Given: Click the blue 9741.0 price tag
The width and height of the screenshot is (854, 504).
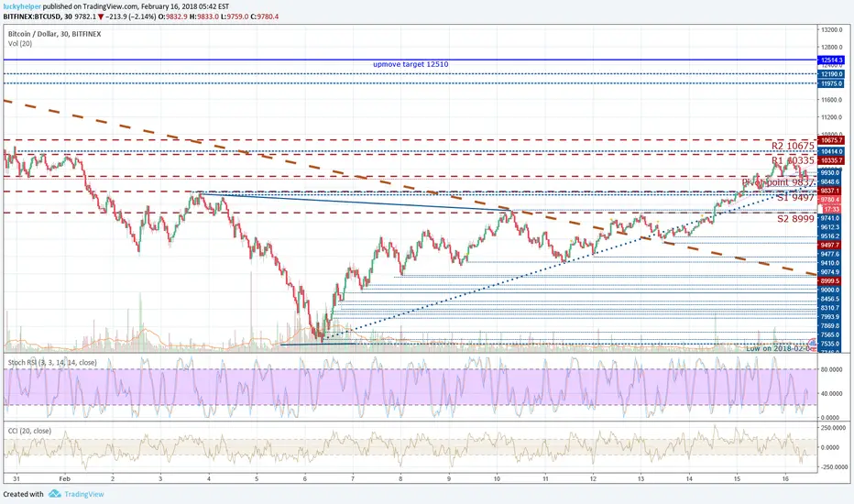Looking at the screenshot, I should click(x=830, y=218).
